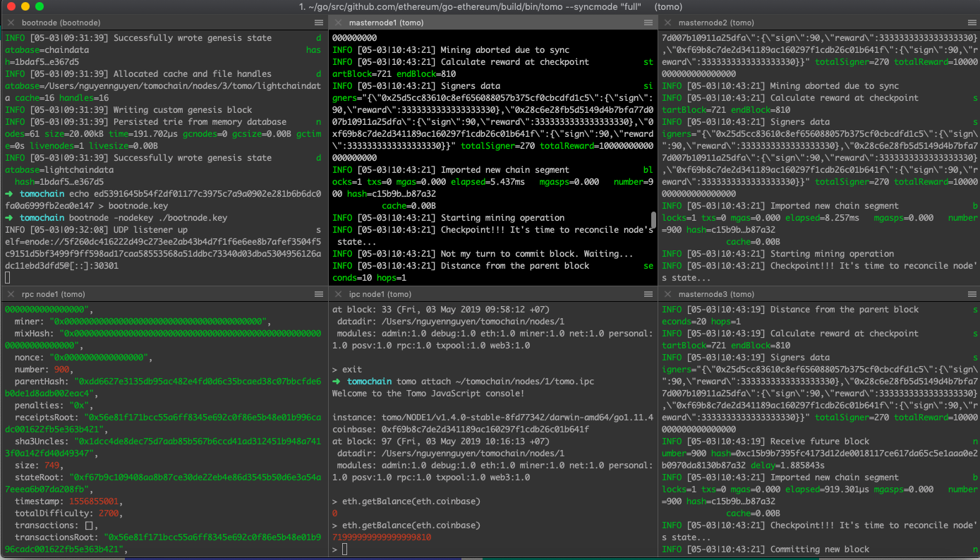Image resolution: width=980 pixels, height=560 pixels.
Task: Click 'Starting mining operation' in masternode1 pane
Action: click(x=502, y=218)
